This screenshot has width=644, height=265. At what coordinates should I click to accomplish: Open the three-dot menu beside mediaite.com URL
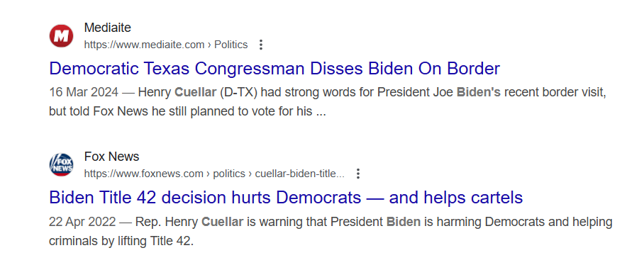(x=261, y=45)
